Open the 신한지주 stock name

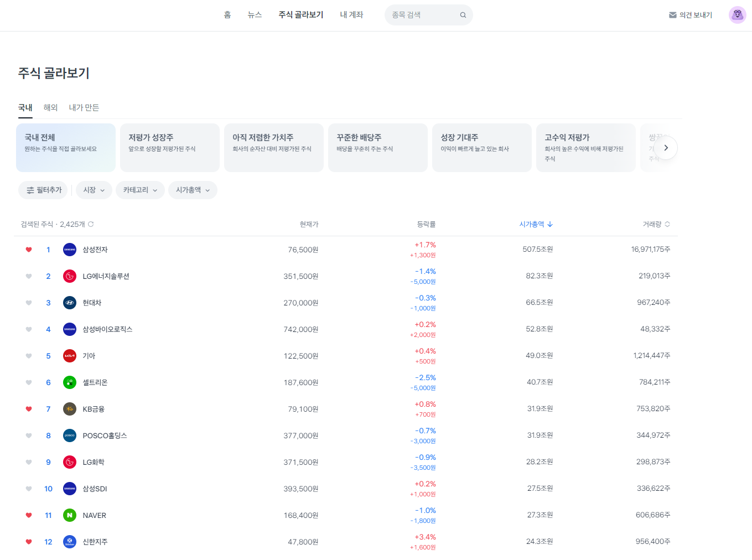pos(95,542)
